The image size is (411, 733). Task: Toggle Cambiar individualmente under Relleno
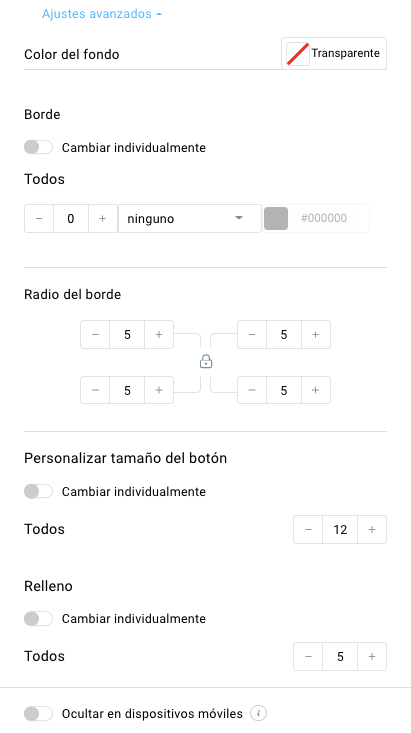click(x=38, y=618)
